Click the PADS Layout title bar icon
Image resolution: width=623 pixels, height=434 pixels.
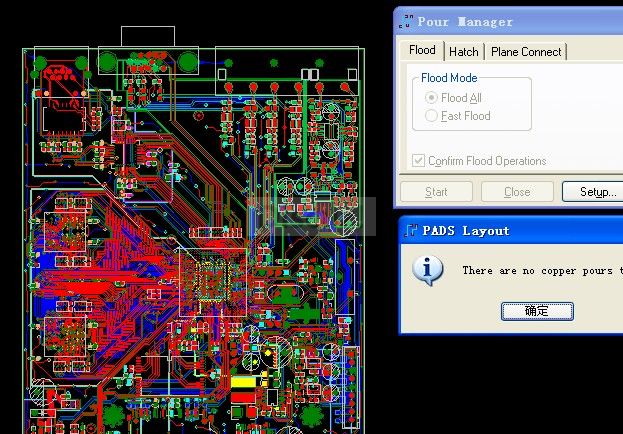click(410, 231)
